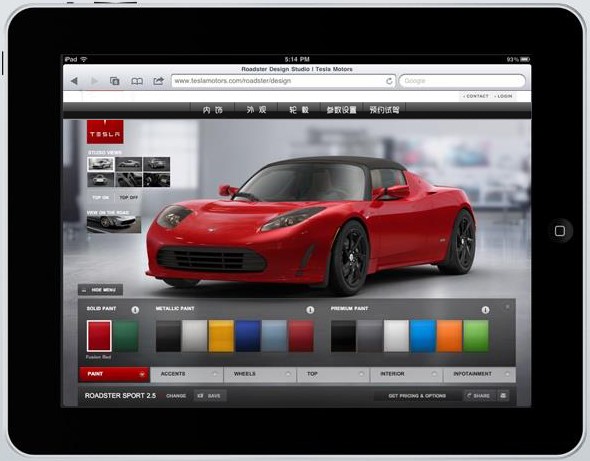Viewport: 590px width, 461px height.
Task: Tap the Safari share arrow icon
Action: click(x=158, y=81)
